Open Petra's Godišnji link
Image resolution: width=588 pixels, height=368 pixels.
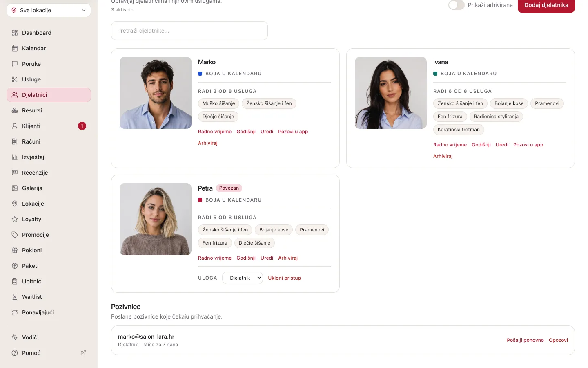pyautogui.click(x=246, y=258)
